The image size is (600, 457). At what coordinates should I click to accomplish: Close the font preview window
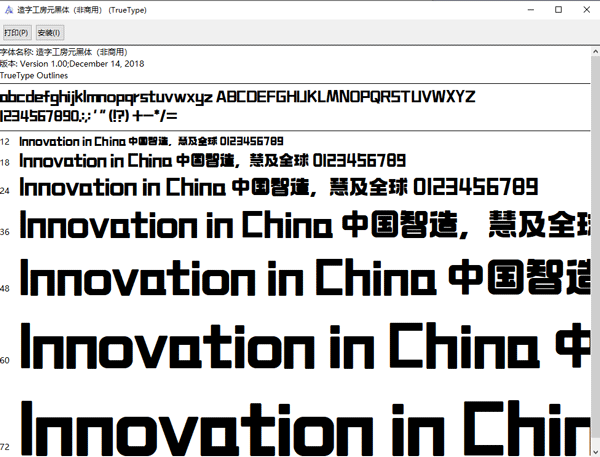pyautogui.click(x=586, y=10)
